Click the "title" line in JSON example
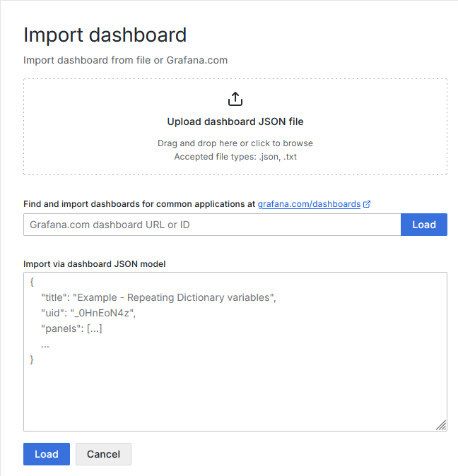Viewport: 458px width, 476px height. (158, 297)
